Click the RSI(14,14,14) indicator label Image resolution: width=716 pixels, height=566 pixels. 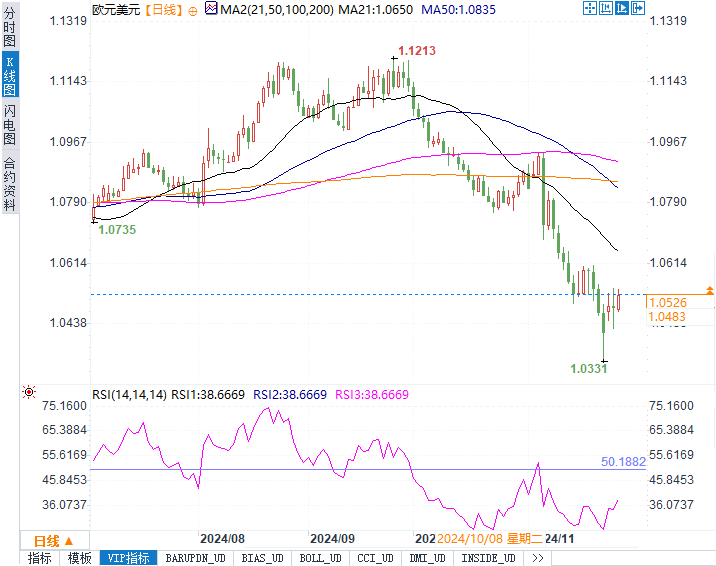point(129,394)
